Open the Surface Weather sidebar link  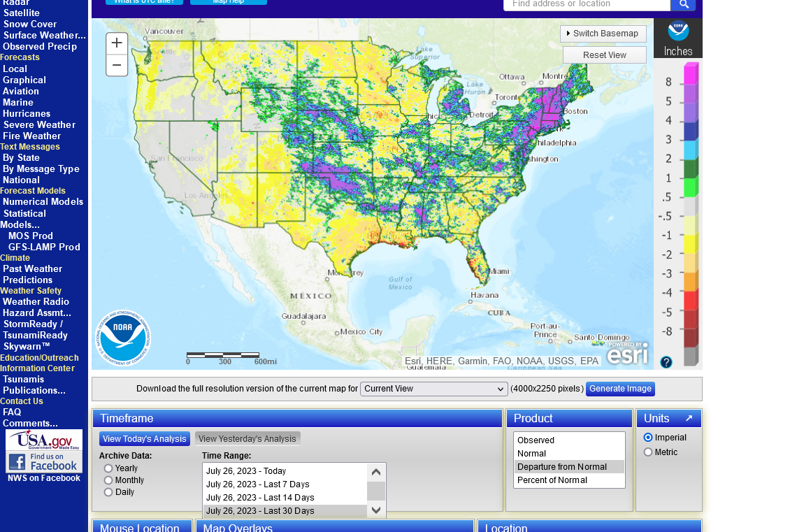(45, 36)
